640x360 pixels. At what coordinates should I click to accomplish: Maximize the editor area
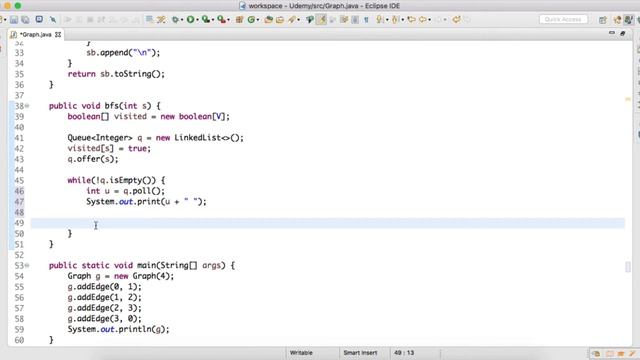click(623, 33)
